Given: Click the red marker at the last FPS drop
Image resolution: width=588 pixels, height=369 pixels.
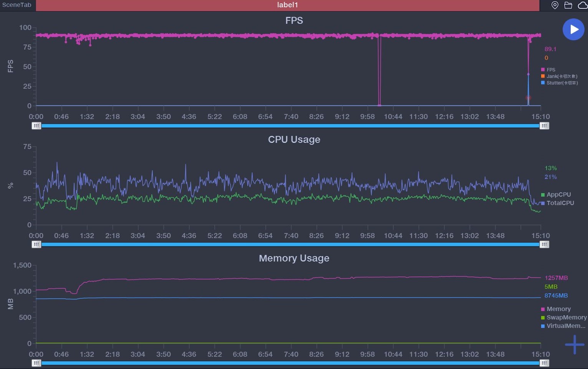Looking at the screenshot, I should [x=528, y=98].
